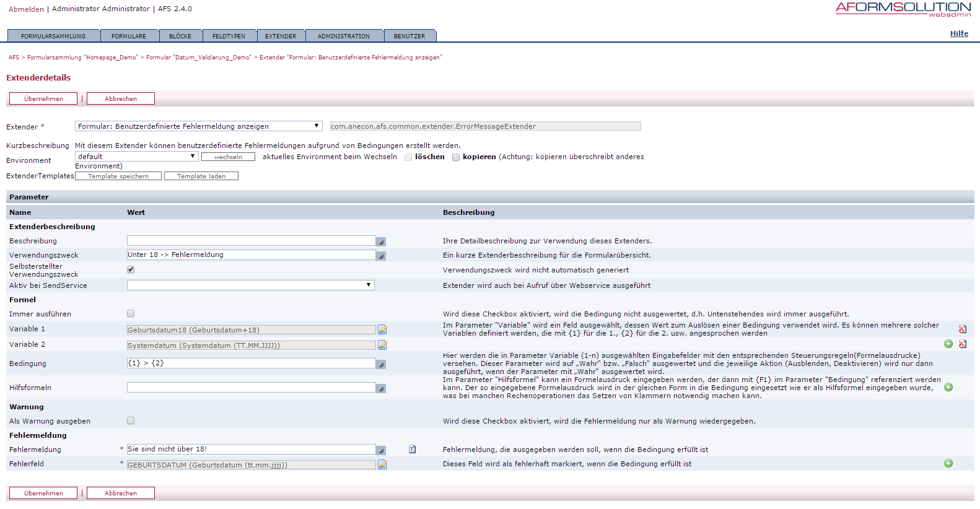Click the Parameter section header
The image size is (980, 509).
[x=490, y=196]
